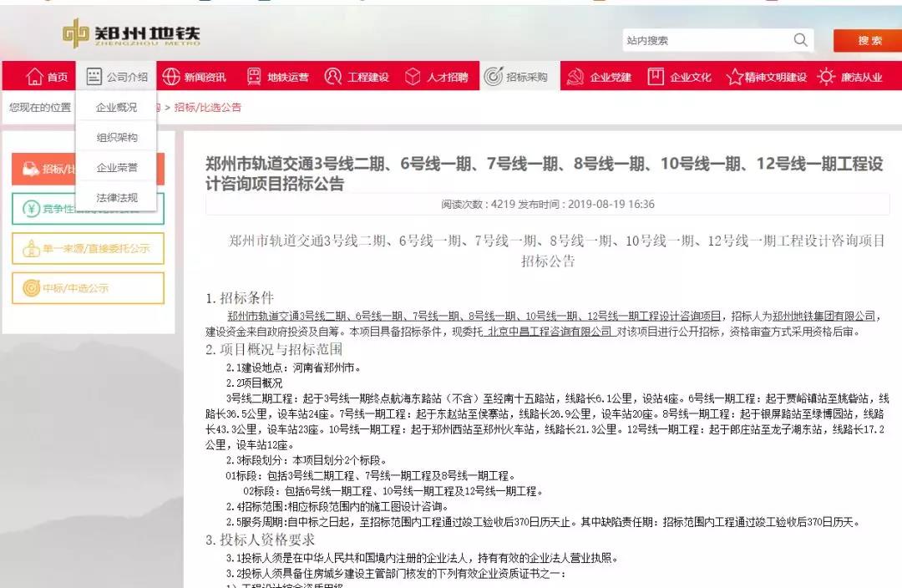Viewport: 902px width, 588px height.
Task: Select 企业荣誉 from the dropdown list
Action: pos(116,168)
